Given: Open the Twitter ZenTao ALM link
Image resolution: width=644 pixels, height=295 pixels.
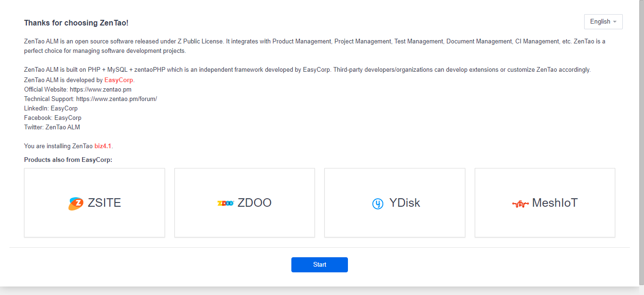Looking at the screenshot, I should [x=63, y=127].
